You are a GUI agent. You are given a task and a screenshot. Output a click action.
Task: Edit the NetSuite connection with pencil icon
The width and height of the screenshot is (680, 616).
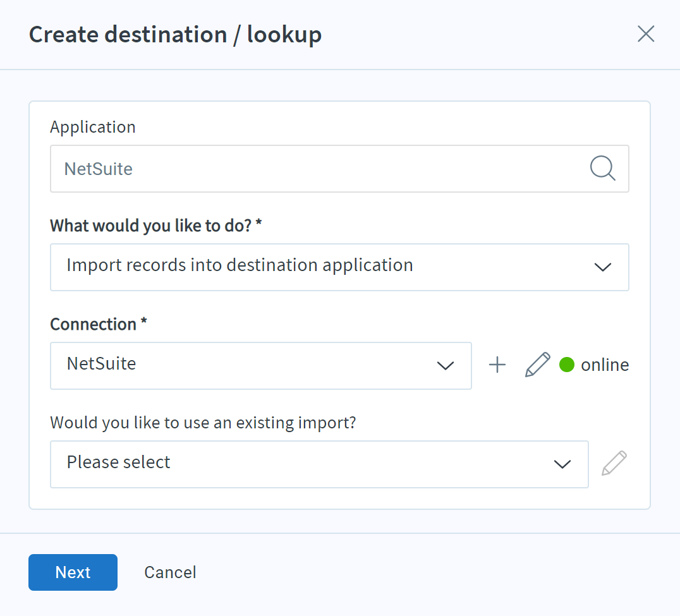click(538, 365)
